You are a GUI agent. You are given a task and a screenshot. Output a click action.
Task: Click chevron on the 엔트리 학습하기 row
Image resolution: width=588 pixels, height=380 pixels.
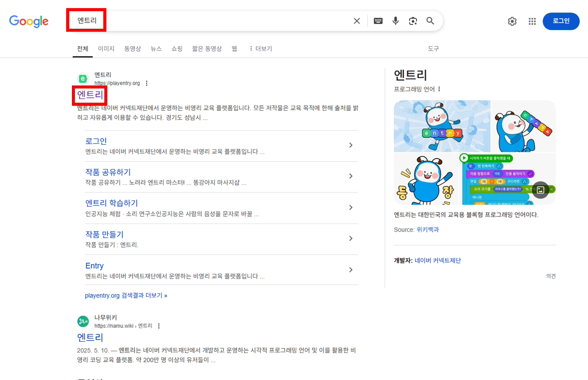351,207
